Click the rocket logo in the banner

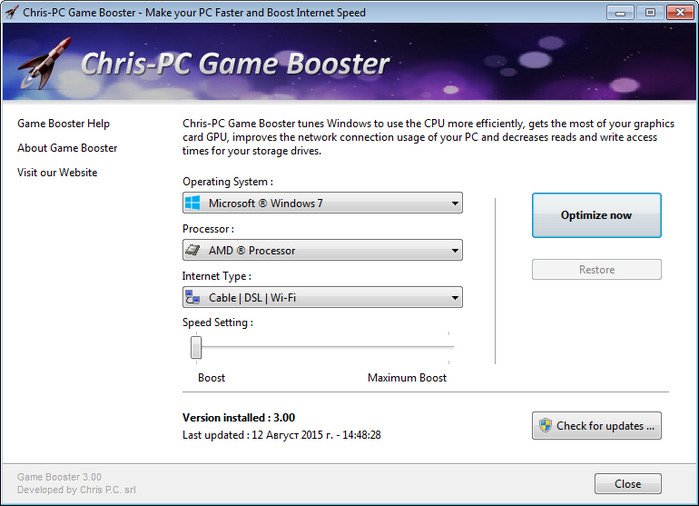click(x=44, y=63)
